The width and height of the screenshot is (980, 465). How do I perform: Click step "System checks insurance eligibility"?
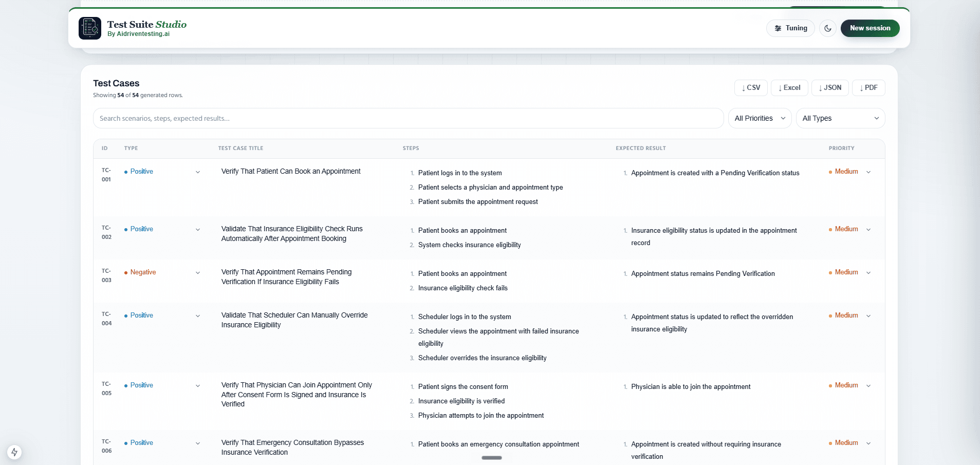469,245
